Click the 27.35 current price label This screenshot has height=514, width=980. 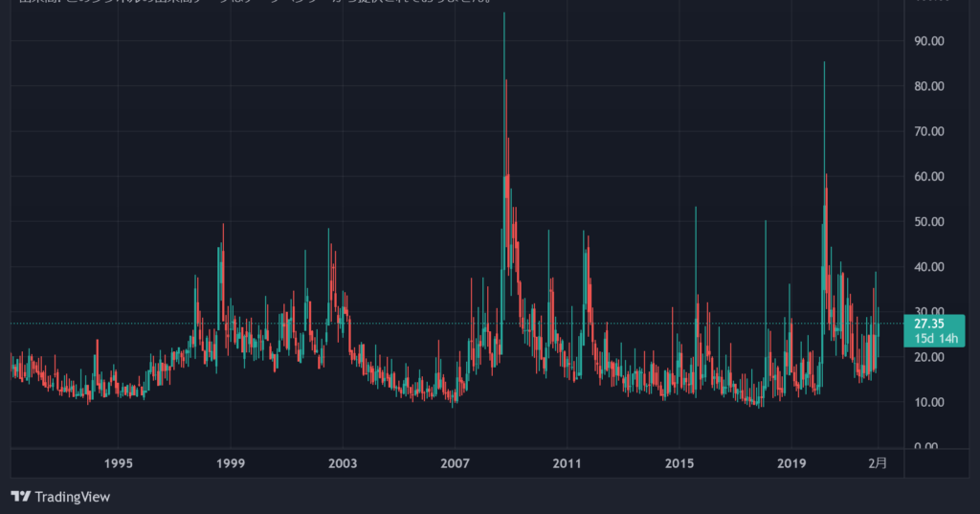click(928, 324)
